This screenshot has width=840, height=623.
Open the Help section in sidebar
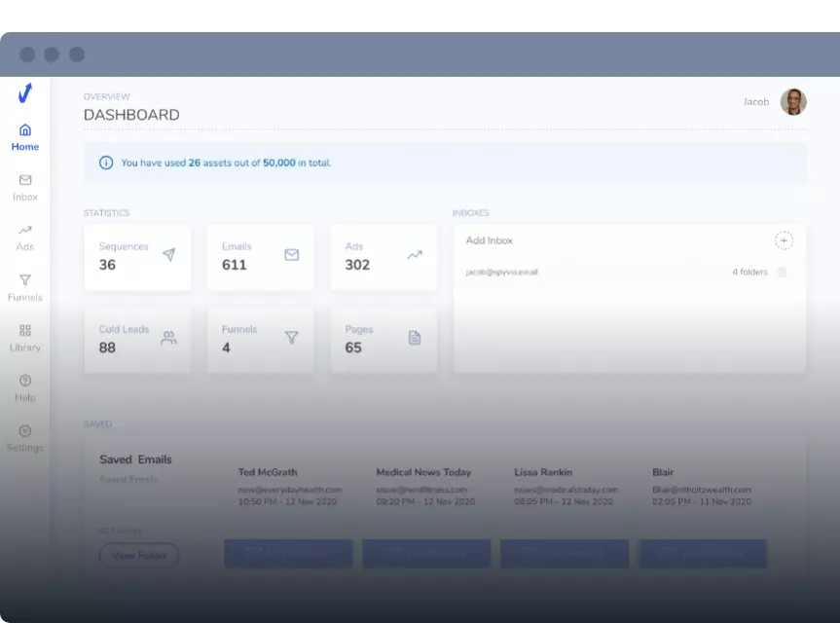coord(25,388)
